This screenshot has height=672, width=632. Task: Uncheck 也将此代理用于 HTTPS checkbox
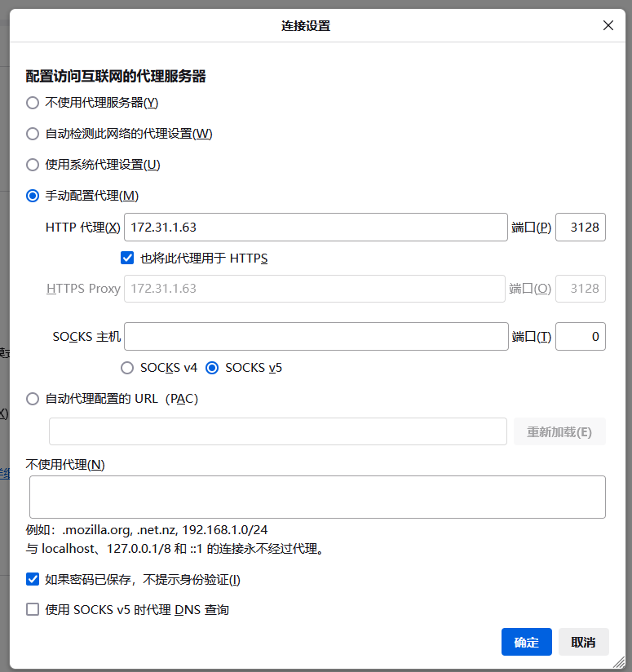(x=127, y=259)
